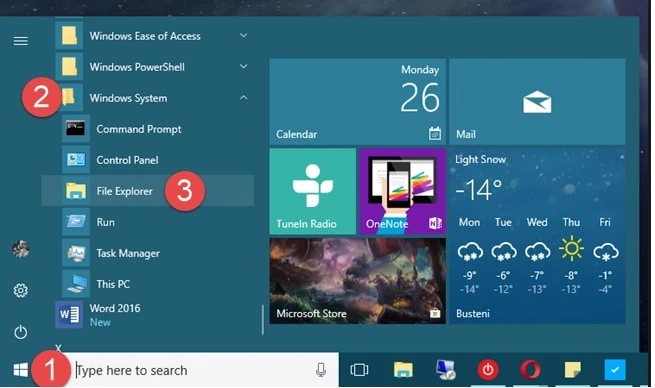
Task: Open Settings gear in Start sidebar
Action: (20, 290)
